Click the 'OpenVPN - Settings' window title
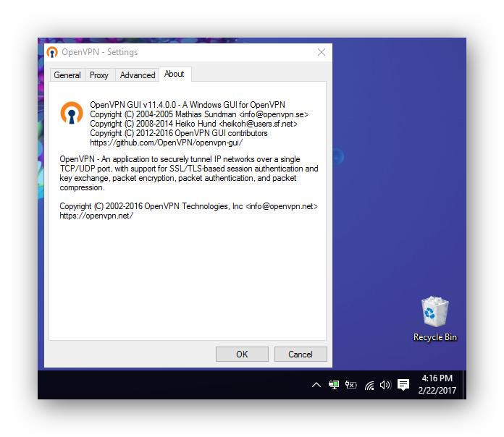 100,52
